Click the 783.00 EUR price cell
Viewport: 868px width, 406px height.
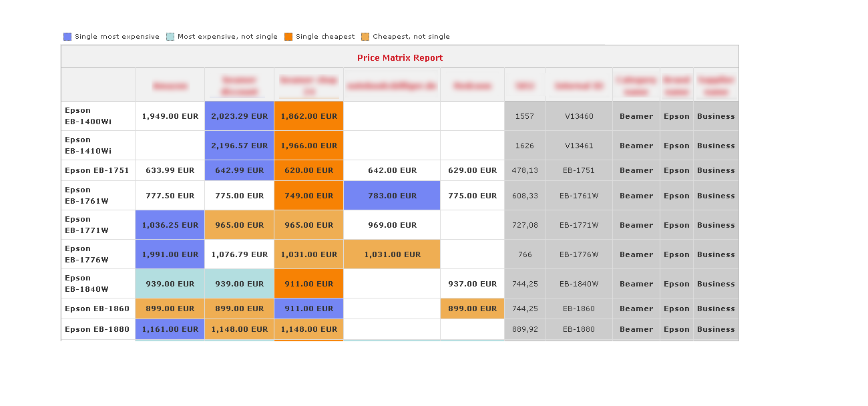pyautogui.click(x=393, y=196)
